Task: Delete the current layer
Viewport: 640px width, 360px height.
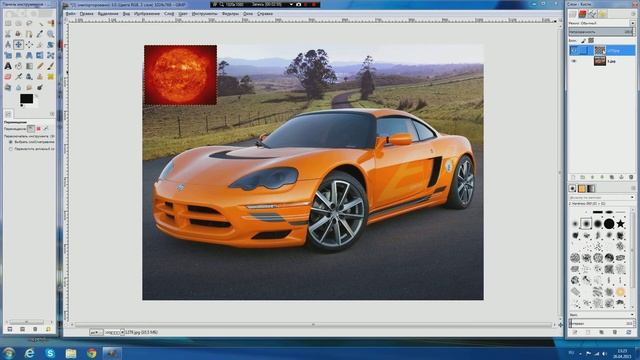Action: point(631,177)
